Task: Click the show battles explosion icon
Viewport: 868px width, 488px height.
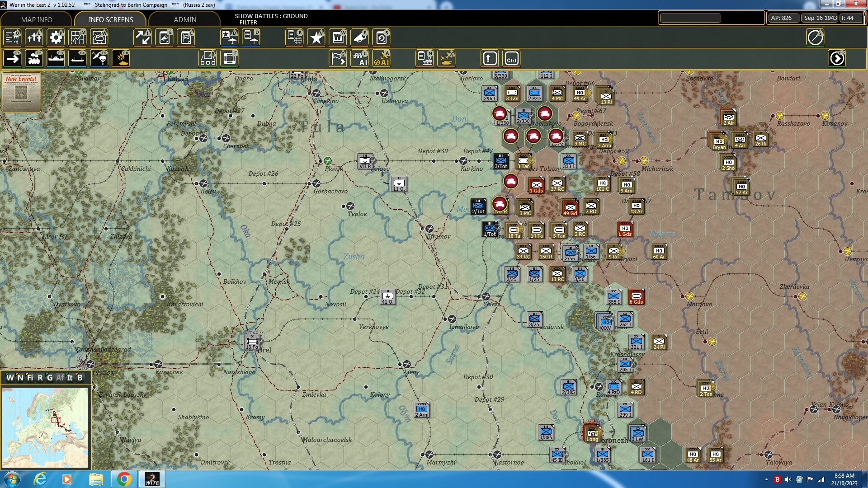Action: [121, 58]
